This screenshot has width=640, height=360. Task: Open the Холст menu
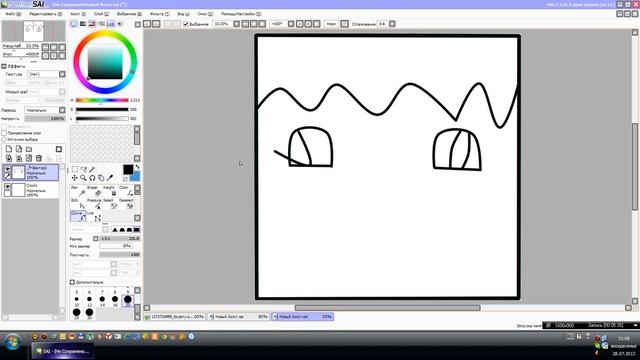tap(78, 14)
